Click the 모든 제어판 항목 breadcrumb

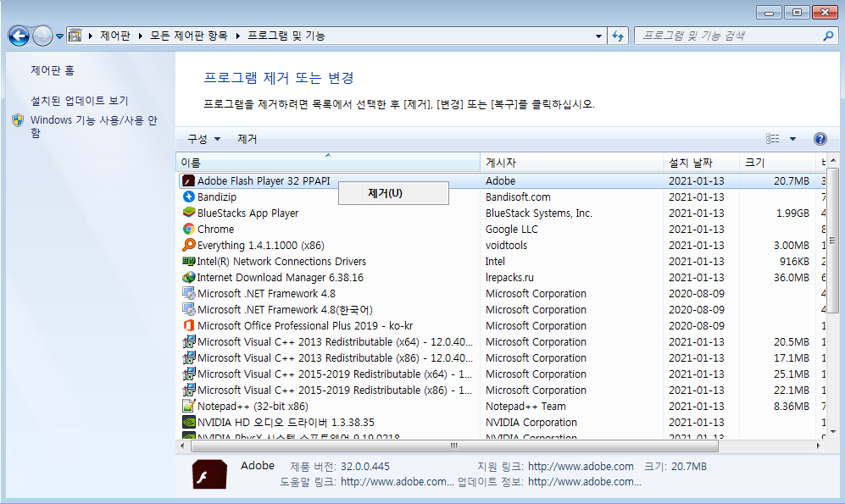[x=189, y=36]
